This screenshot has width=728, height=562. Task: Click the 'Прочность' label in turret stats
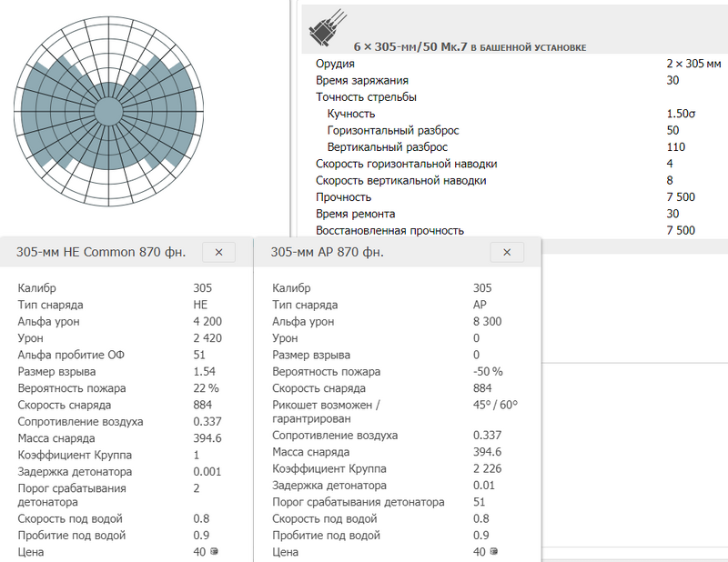coord(344,197)
